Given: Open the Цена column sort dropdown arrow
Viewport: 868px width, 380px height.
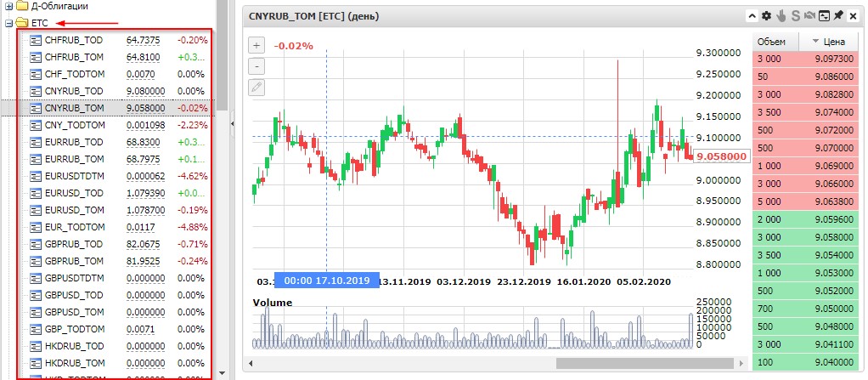Looking at the screenshot, I should (816, 42).
